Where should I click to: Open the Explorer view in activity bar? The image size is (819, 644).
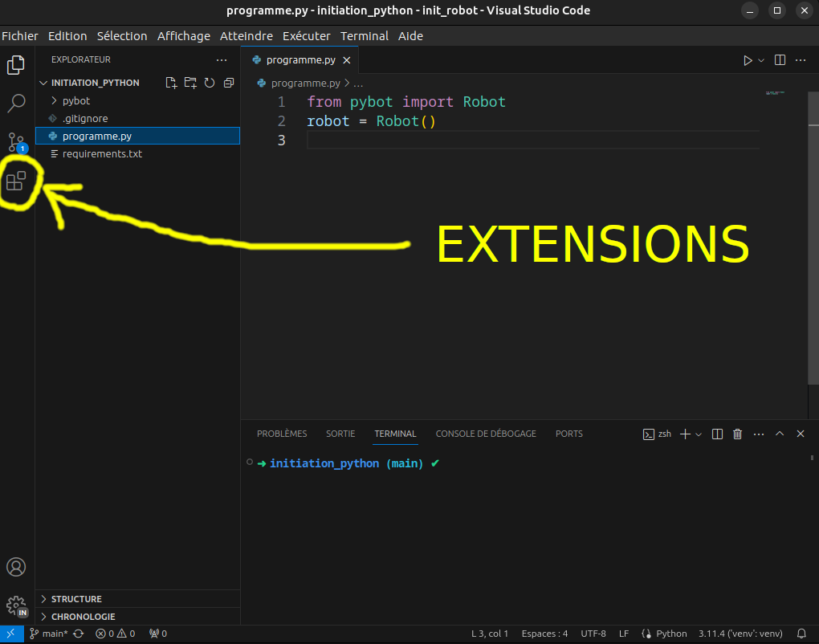pyautogui.click(x=16, y=65)
